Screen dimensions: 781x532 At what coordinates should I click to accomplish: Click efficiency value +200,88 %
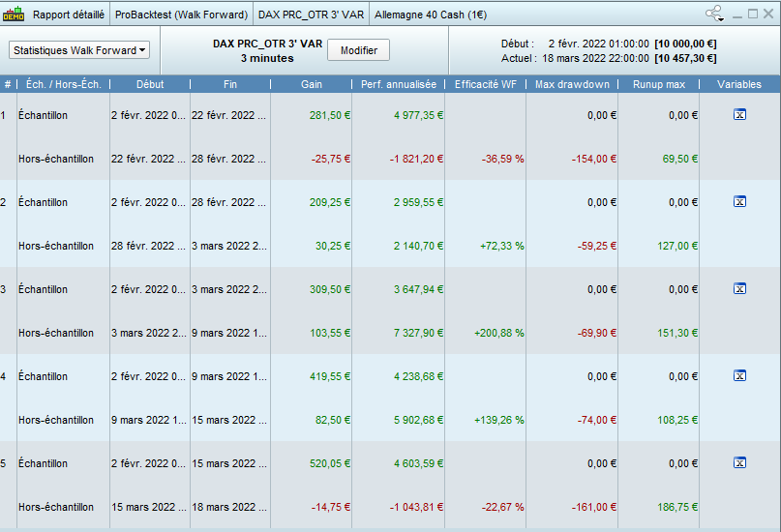point(499,333)
